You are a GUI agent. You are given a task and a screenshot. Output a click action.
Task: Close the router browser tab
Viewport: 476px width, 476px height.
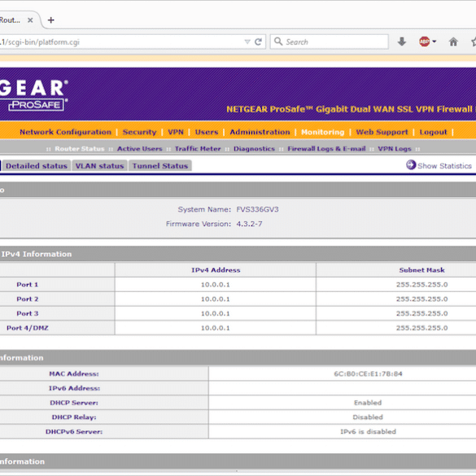[30, 20]
